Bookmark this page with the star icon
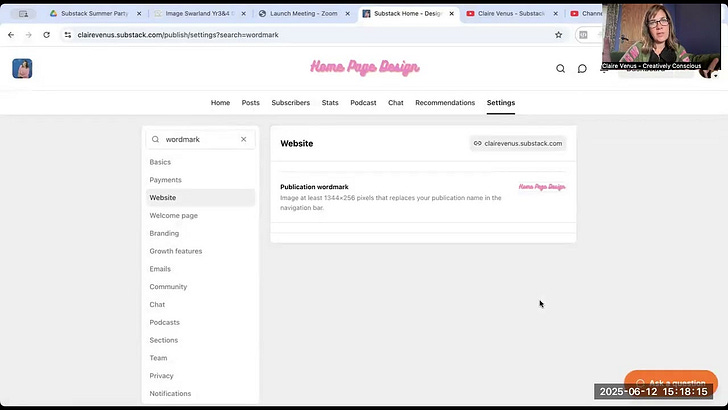The height and width of the screenshot is (410, 728). 559,35
